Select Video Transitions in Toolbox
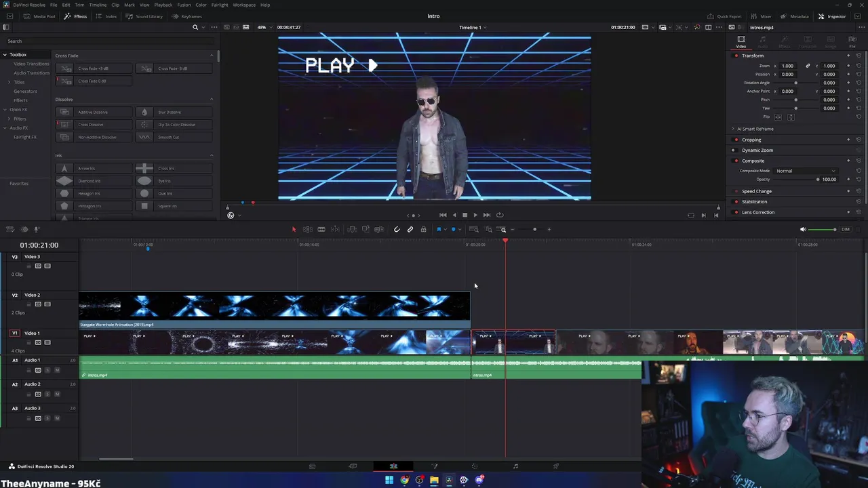This screenshot has height=488, width=868. [31, 64]
